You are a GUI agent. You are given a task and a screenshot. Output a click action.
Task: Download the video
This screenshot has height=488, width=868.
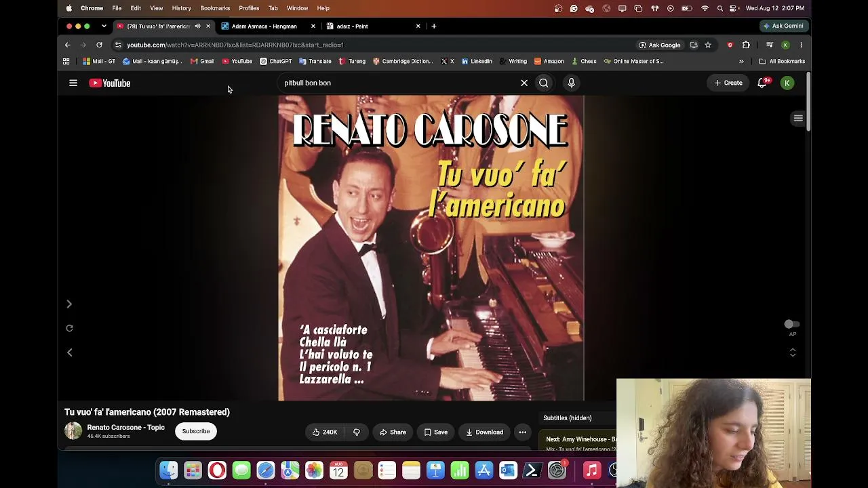484,432
